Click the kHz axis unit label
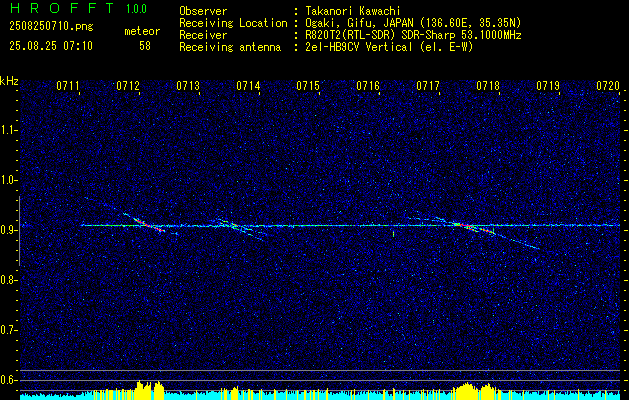This screenshot has height=400, width=629. (x=9, y=81)
